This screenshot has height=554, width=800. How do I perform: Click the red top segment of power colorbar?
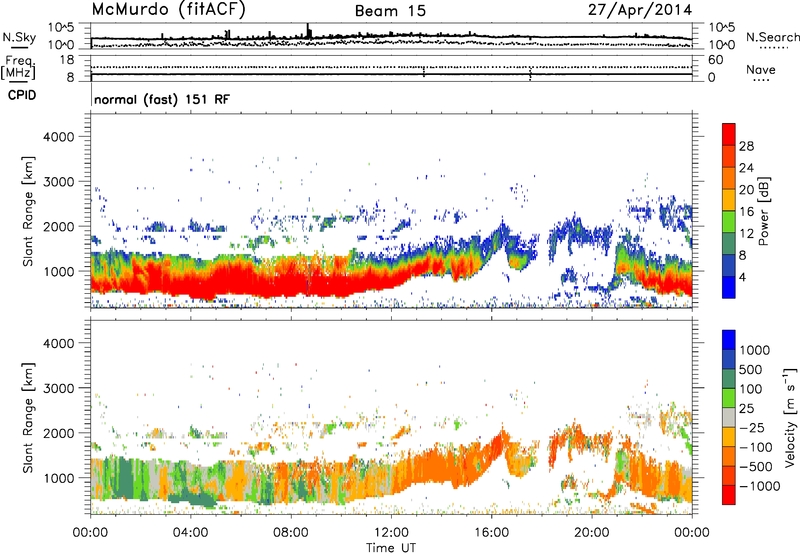tap(729, 135)
